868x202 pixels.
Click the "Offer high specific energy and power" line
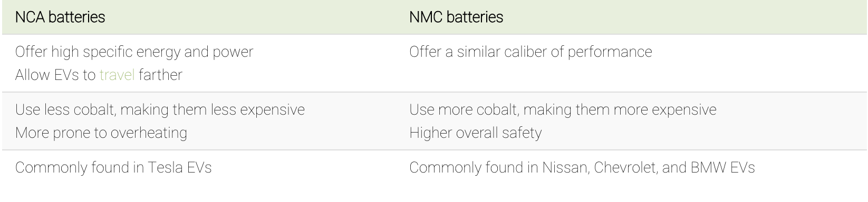tap(134, 52)
